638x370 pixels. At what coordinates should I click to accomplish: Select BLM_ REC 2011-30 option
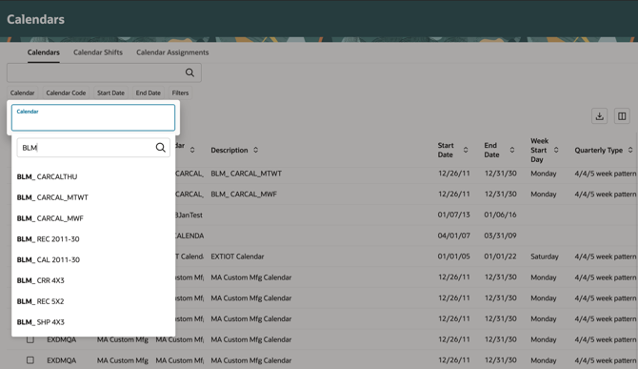tap(93, 239)
